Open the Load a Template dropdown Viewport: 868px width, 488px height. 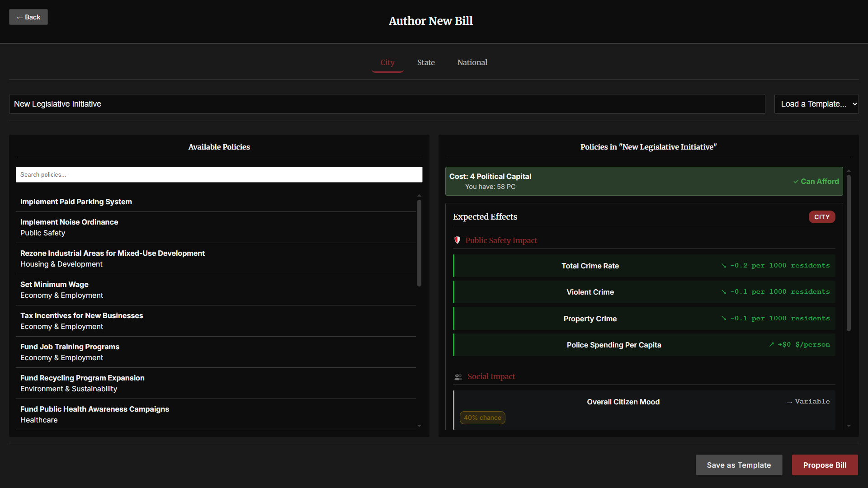coord(816,104)
